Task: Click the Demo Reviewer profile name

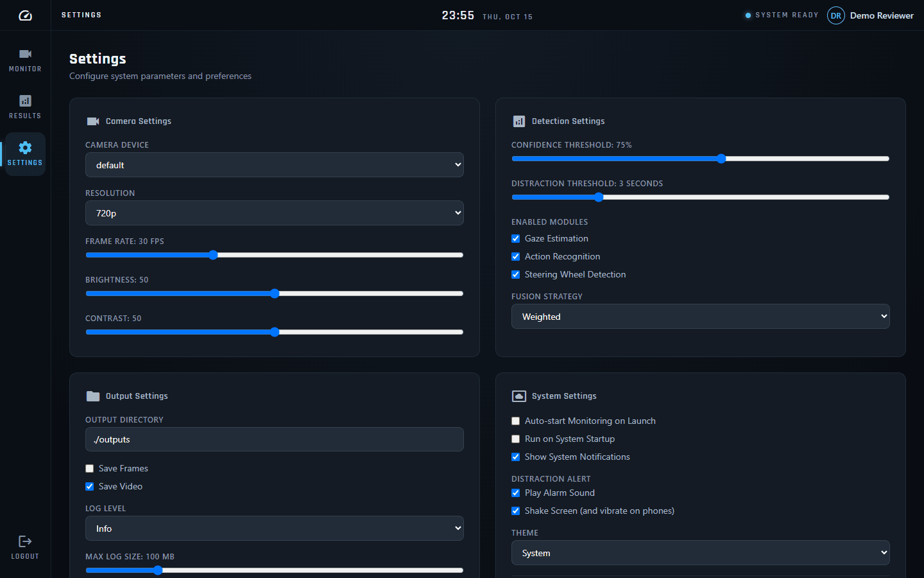Action: pyautogui.click(x=882, y=15)
